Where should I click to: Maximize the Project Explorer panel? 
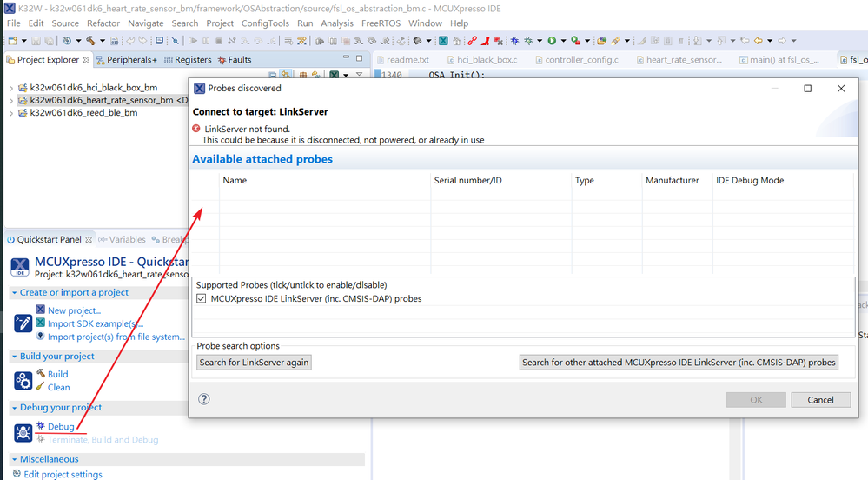[x=359, y=57]
